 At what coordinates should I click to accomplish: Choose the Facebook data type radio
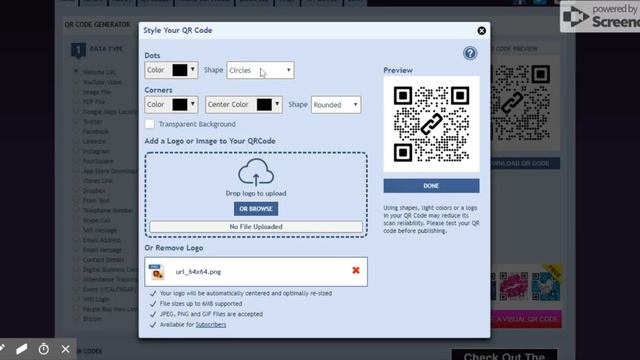coord(76,131)
